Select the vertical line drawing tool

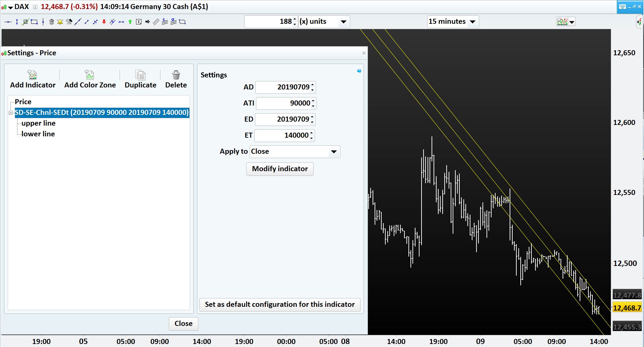tap(43, 22)
